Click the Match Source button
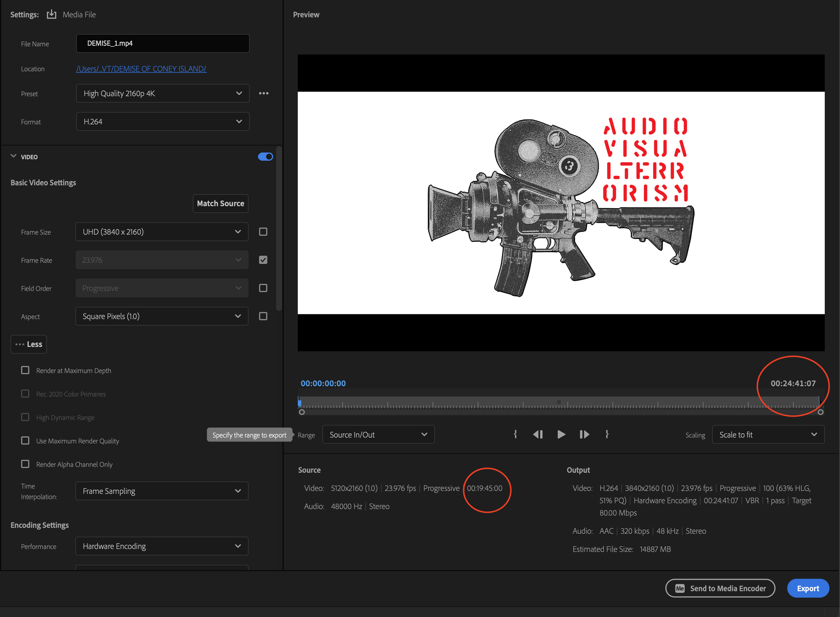The image size is (840, 617). (220, 204)
